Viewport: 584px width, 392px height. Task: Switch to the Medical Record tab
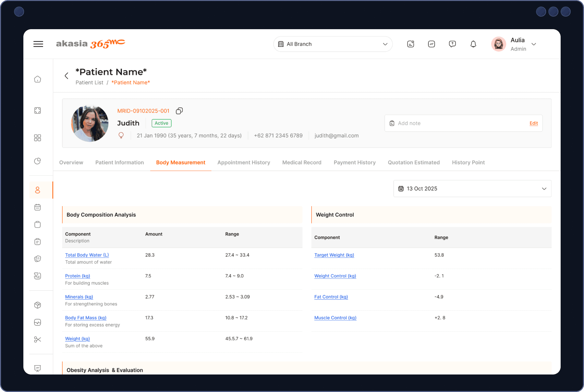pos(302,162)
